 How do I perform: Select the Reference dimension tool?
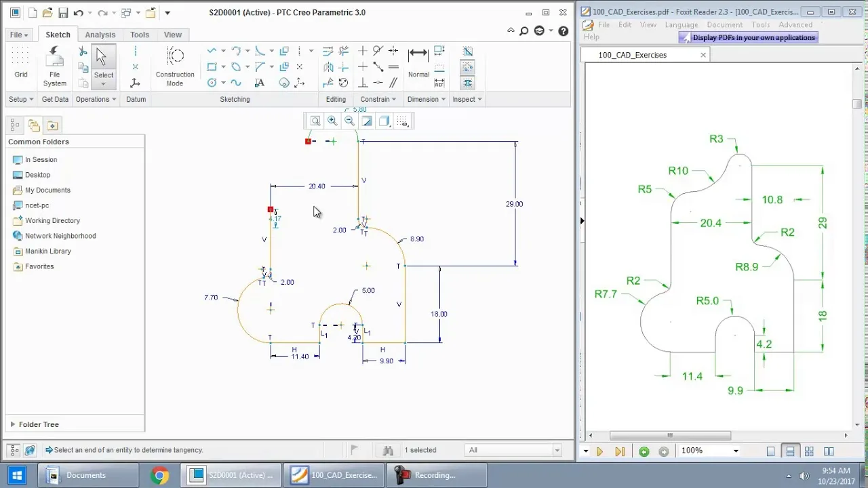coord(439,83)
